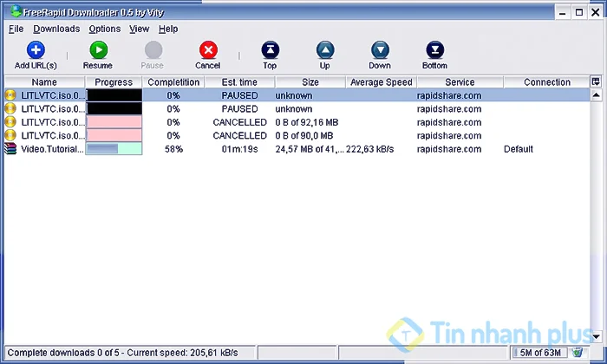The image size is (607, 364).
Task: Sort by the Progress column header
Action: pos(114,82)
